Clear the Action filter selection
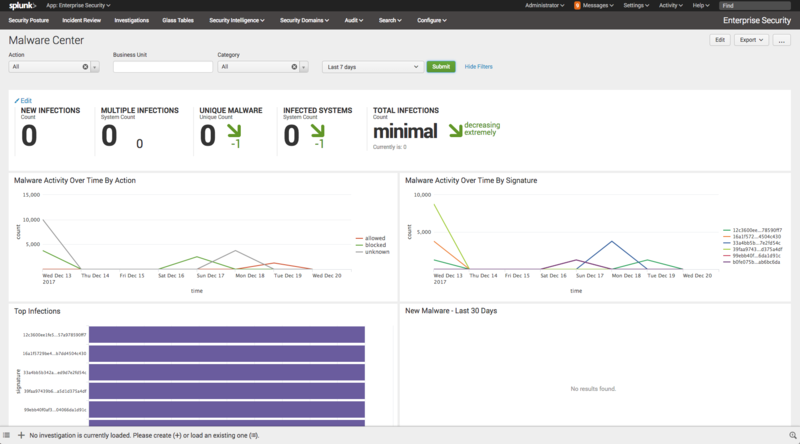The width and height of the screenshot is (800, 444). tap(85, 67)
